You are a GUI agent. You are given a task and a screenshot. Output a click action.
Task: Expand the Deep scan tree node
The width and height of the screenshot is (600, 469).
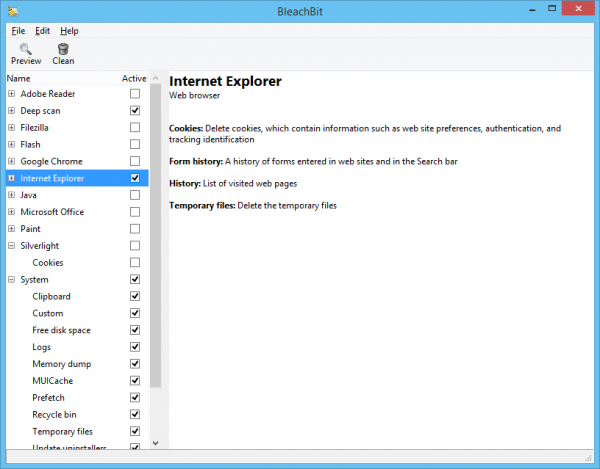[11, 111]
